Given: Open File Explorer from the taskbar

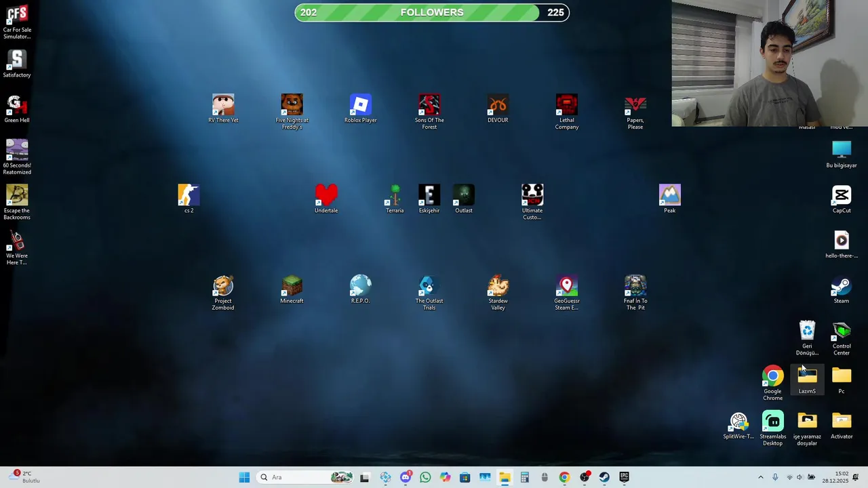Looking at the screenshot, I should click(505, 477).
